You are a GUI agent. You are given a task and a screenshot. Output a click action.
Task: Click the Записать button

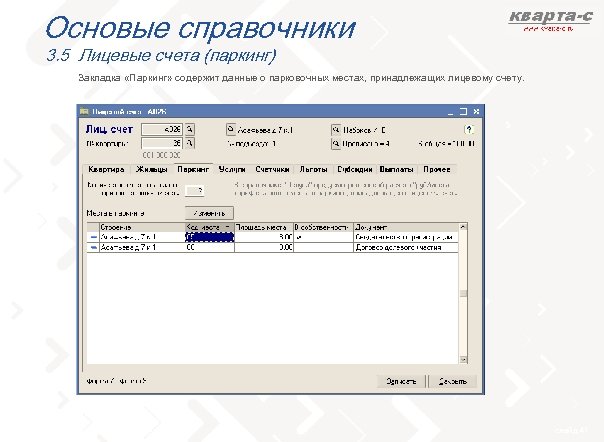click(401, 381)
